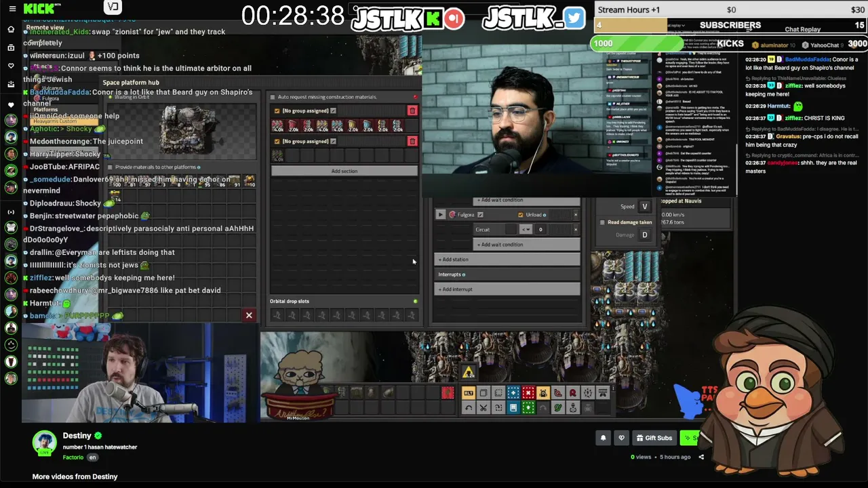Select the green upgrade planner tool
Viewport: 868px width, 488px height.
(528, 407)
